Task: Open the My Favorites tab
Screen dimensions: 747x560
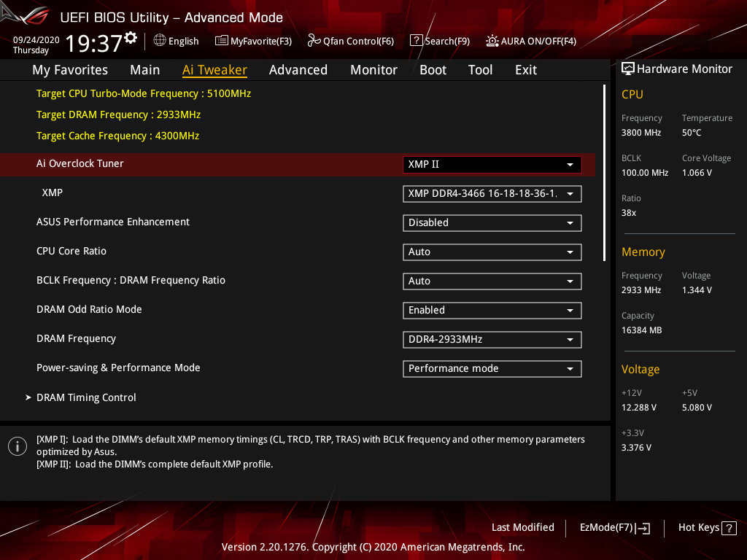Action: pyautogui.click(x=70, y=70)
